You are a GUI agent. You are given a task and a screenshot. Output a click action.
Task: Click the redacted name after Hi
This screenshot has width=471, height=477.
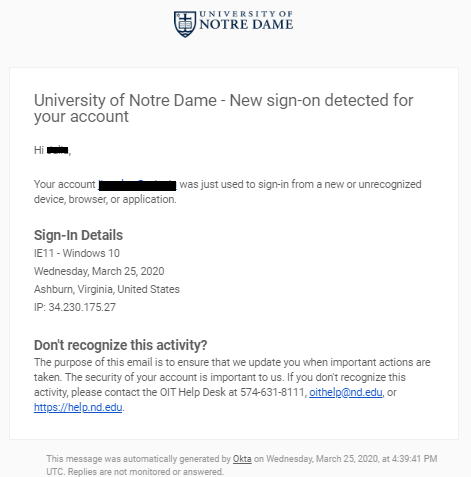pos(57,150)
